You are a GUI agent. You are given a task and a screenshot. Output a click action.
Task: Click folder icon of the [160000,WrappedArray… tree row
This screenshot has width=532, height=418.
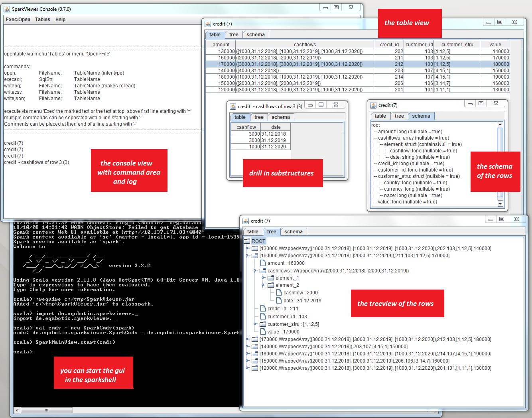tap(255, 256)
